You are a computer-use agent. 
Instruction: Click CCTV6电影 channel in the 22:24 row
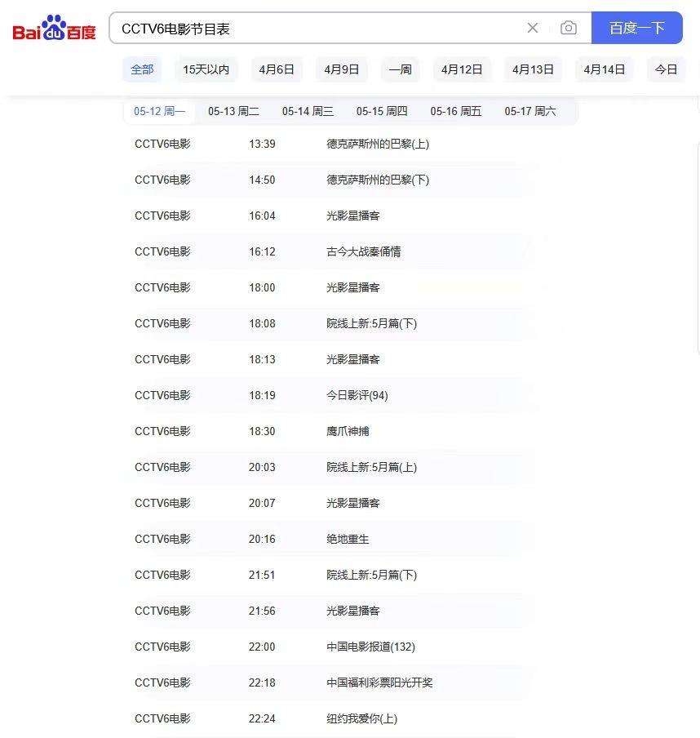point(163,718)
